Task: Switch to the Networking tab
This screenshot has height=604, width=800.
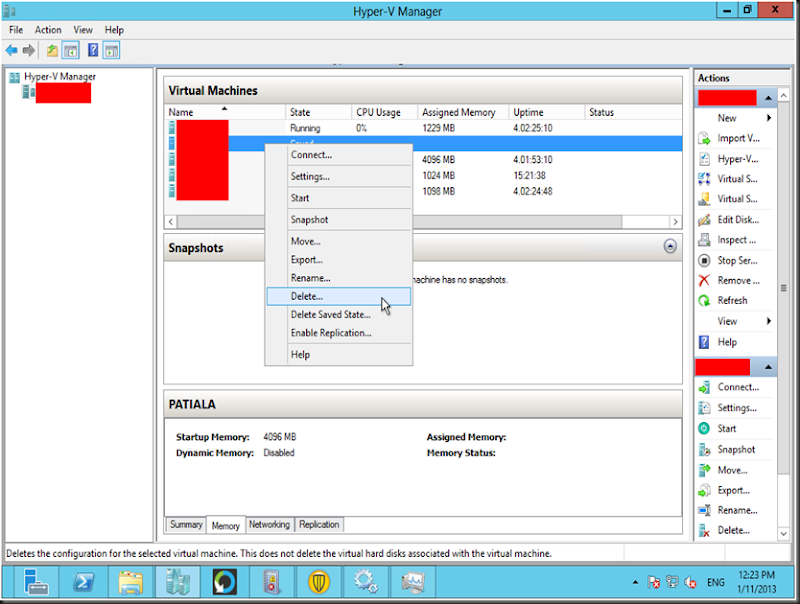Action: click(x=269, y=524)
